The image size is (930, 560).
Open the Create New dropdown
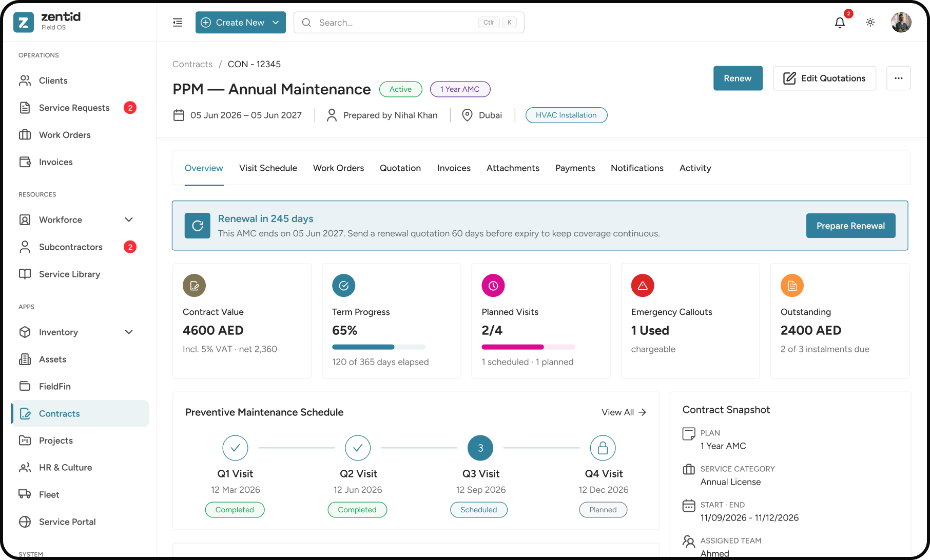[241, 23]
